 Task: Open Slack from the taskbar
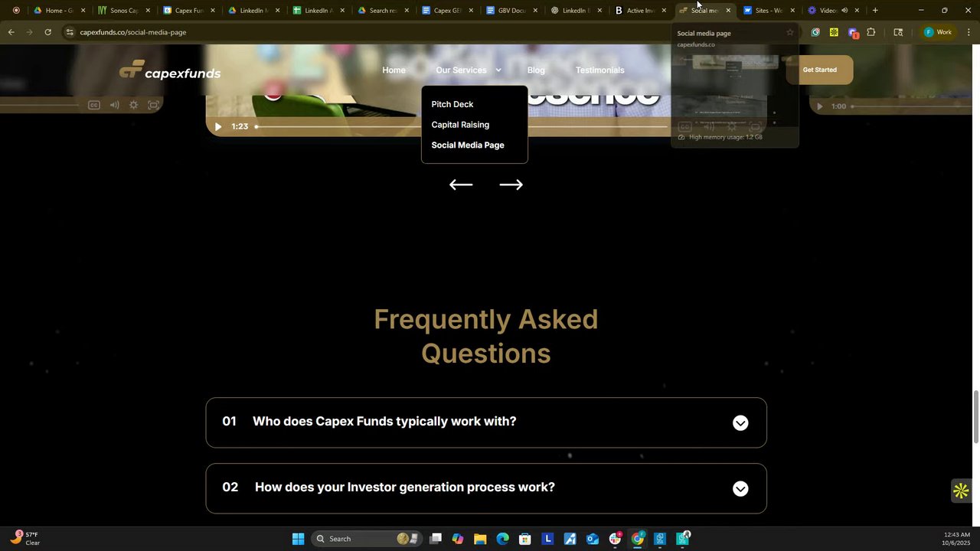pos(615,539)
